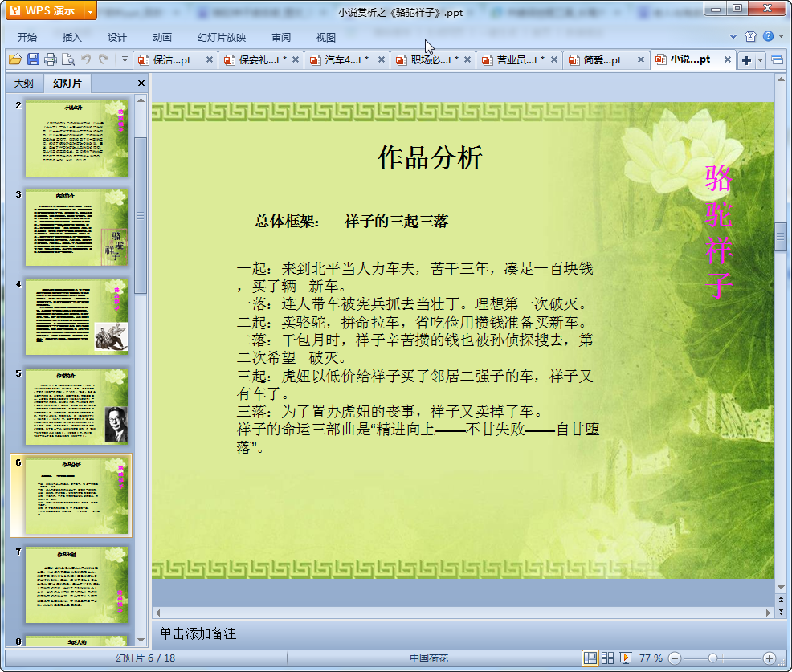Undo the last action
The width and height of the screenshot is (792, 672).
(86, 59)
